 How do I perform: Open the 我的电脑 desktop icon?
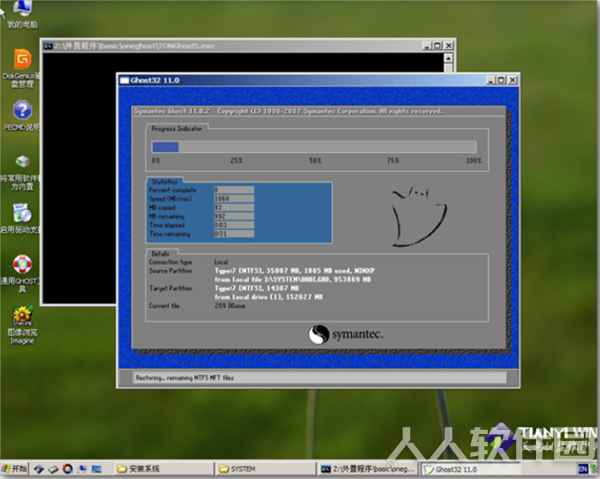(21, 14)
